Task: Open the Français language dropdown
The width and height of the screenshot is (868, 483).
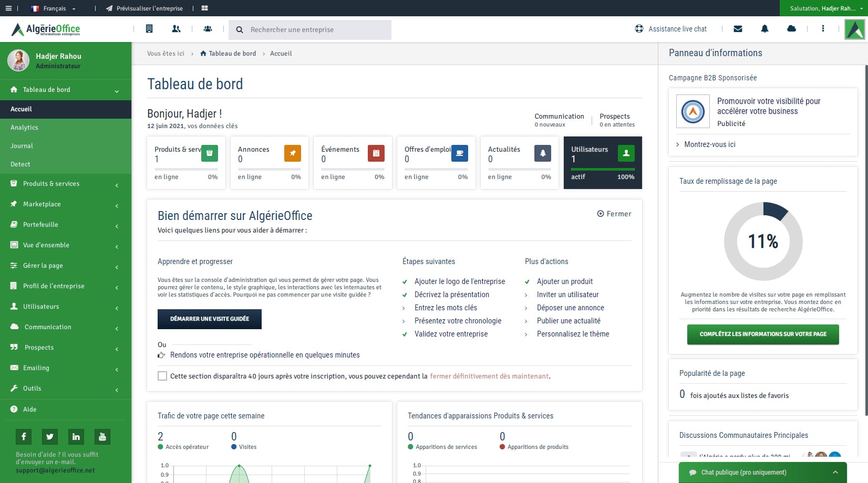Action: click(54, 8)
